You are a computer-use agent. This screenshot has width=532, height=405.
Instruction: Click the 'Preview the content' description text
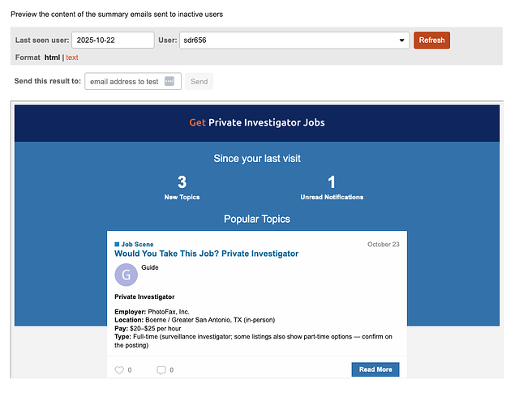[x=117, y=15]
